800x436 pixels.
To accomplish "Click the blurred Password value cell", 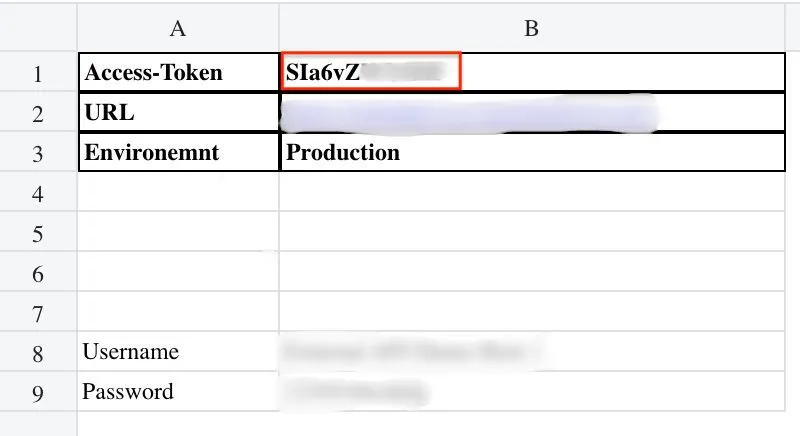I will (x=356, y=391).
